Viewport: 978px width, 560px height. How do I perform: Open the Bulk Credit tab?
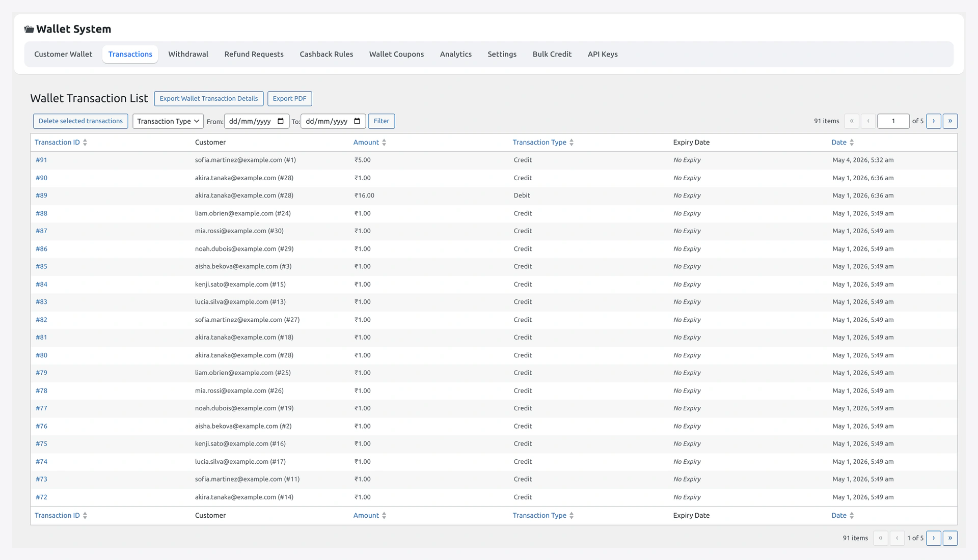coord(552,54)
